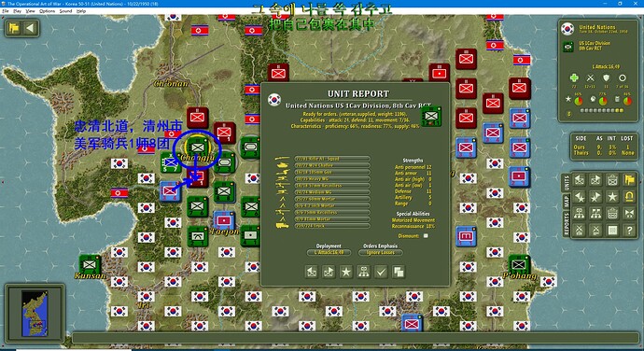This screenshot has height=351, width=644.
Task: Click next unit icon in Unit Report
Action: click(329, 272)
